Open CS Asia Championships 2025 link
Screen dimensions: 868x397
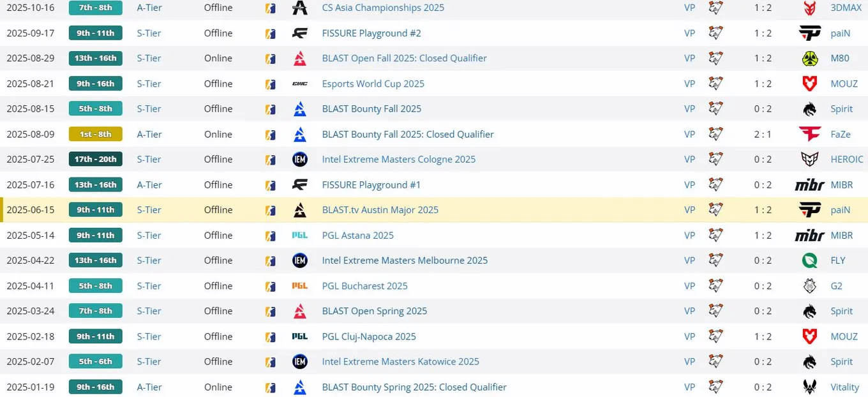[383, 8]
